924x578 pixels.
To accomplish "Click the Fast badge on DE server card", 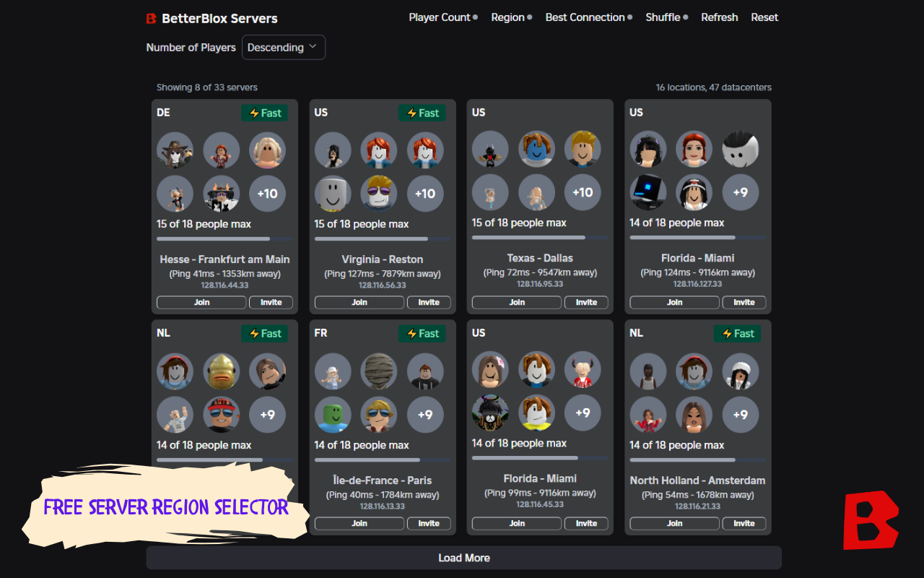I will tap(264, 113).
